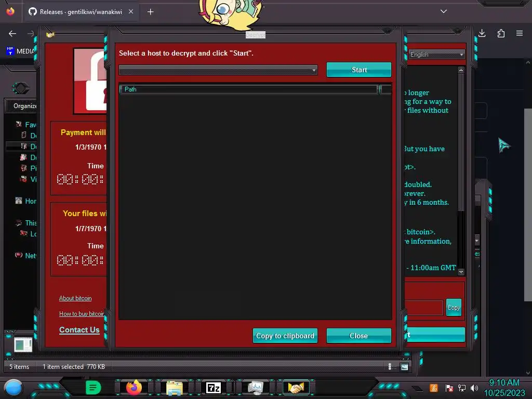Open File Explorer from the taskbar
Screen dimensions: 532x399
[175, 388]
